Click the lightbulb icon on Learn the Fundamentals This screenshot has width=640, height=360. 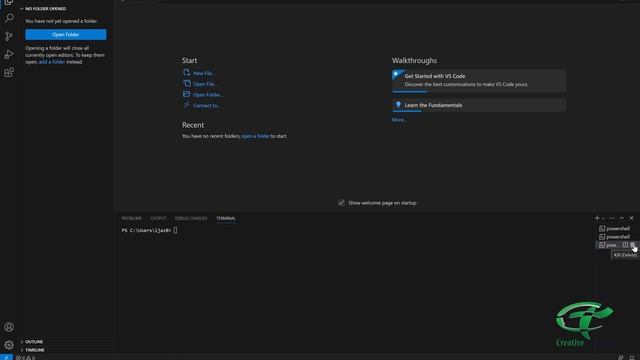[398, 105]
